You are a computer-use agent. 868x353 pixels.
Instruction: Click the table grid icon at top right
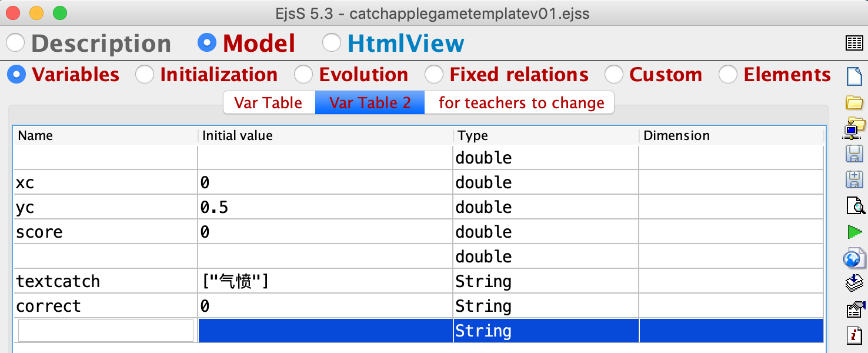854,43
